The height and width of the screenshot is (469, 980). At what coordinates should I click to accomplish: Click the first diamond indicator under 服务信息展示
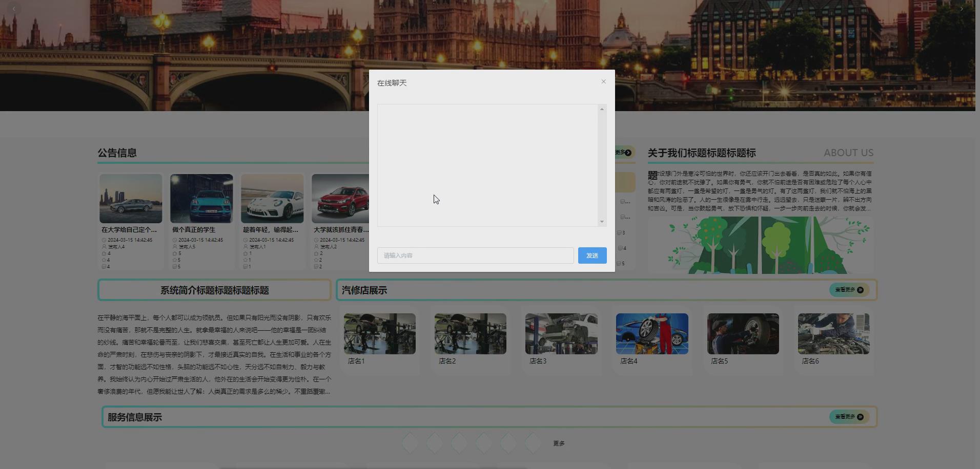410,443
